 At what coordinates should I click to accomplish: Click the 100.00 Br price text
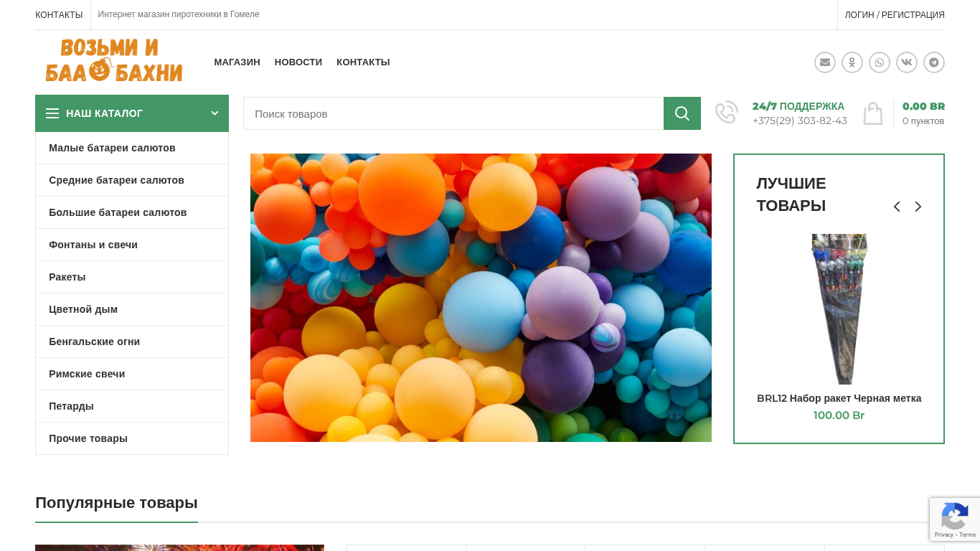pos(839,415)
